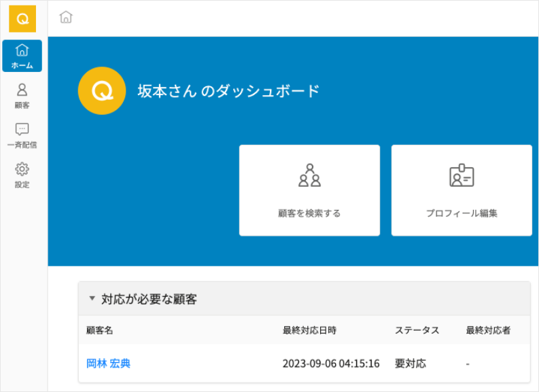Click the ステータス column header
The width and height of the screenshot is (539, 392).
[x=417, y=330]
